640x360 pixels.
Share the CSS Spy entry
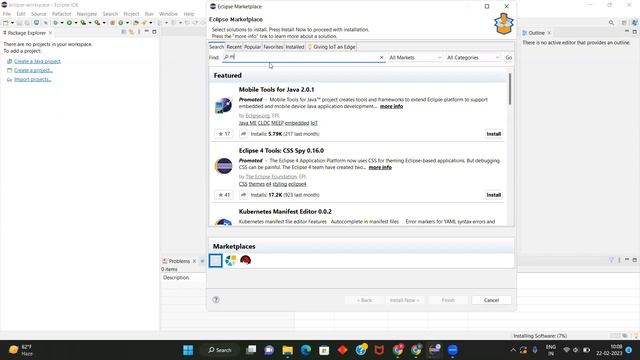tap(244, 195)
